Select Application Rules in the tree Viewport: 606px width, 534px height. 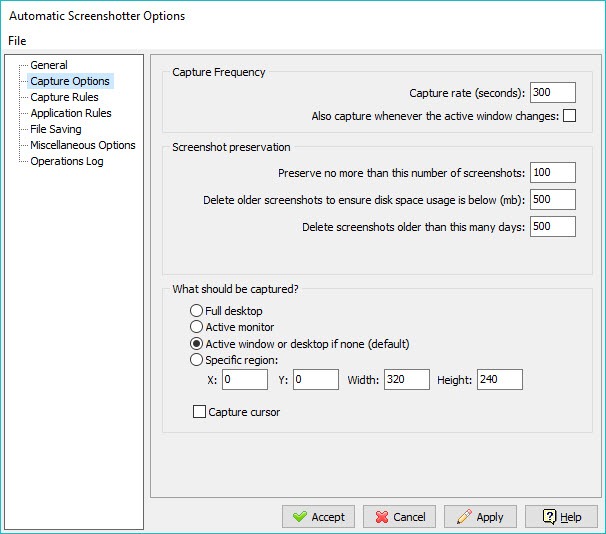pos(71,113)
